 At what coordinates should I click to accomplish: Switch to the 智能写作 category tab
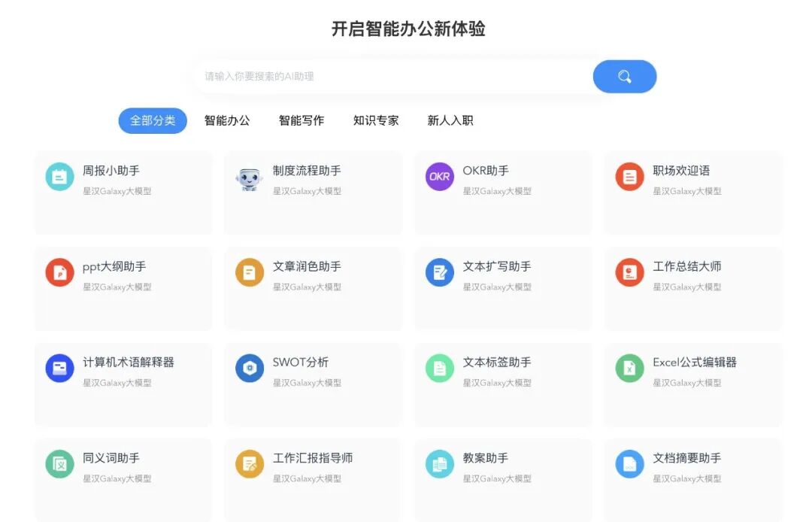point(301,120)
